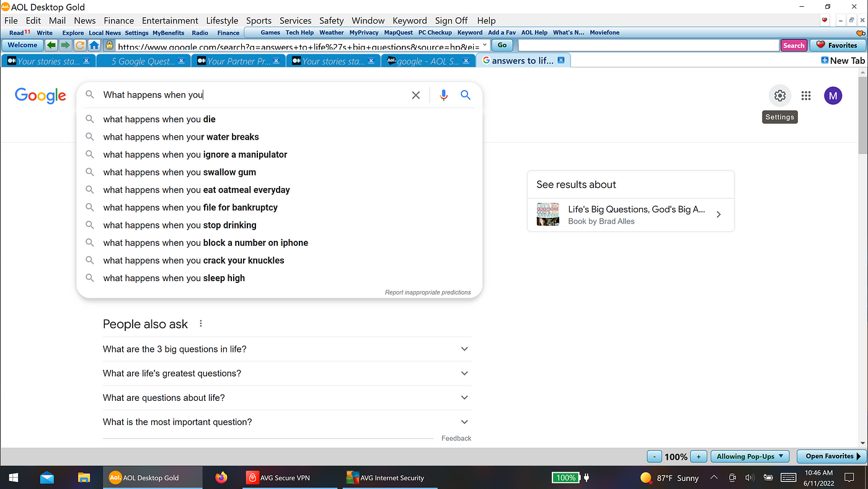The image size is (868, 489).
Task: Select suggestion 'swallow gum'
Action: pos(279,172)
